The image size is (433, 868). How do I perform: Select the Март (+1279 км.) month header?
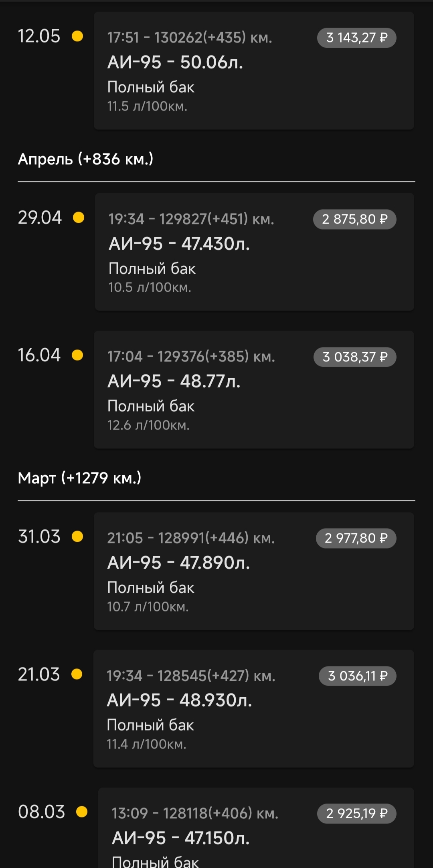(x=79, y=478)
